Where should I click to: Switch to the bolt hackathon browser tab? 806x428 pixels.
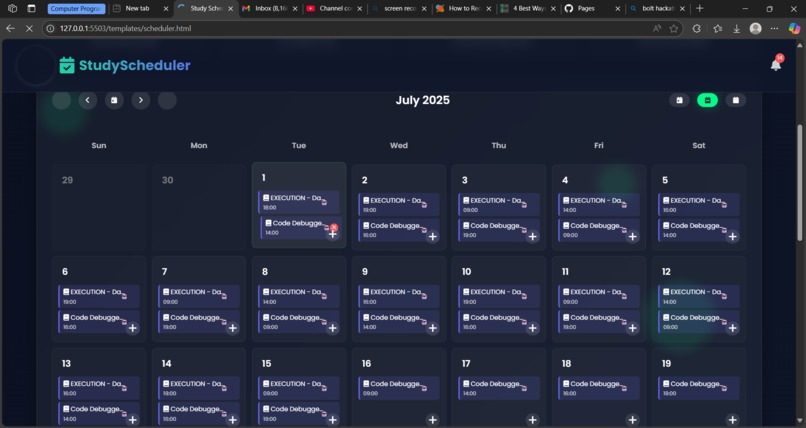click(x=657, y=8)
